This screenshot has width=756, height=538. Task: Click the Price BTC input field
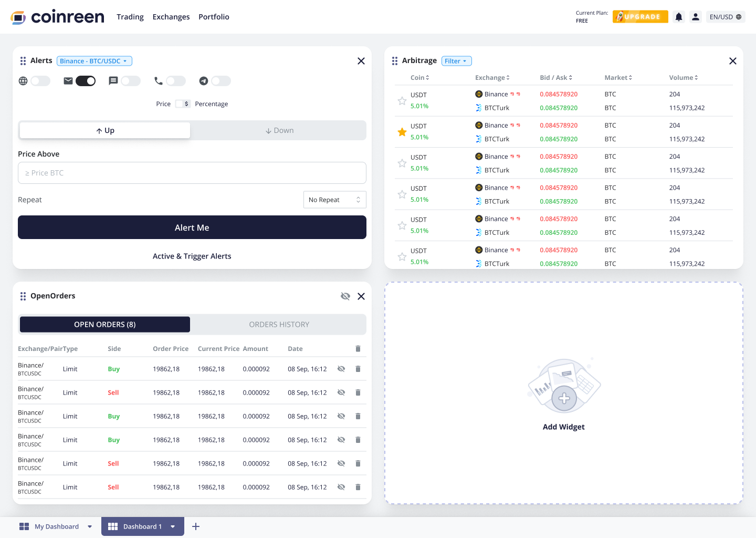[x=192, y=173]
